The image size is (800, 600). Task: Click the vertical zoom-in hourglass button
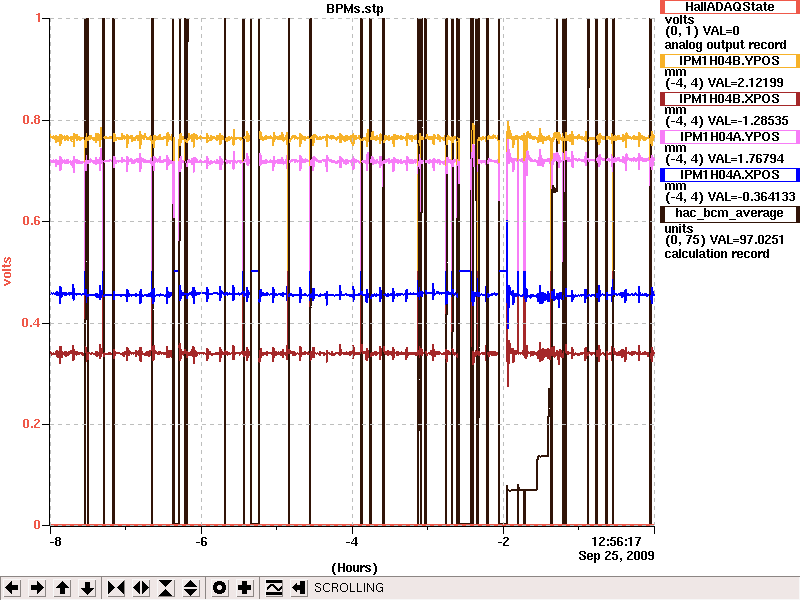click(x=166, y=588)
